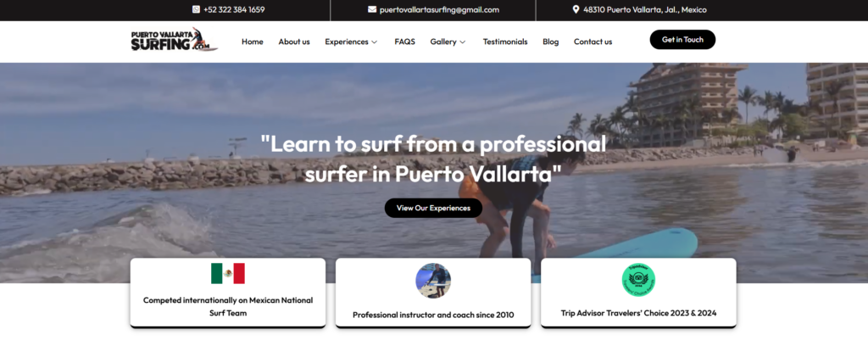This screenshot has width=868, height=346.
Task: Click the +52 322 384 1659 phone number
Action: [234, 9]
